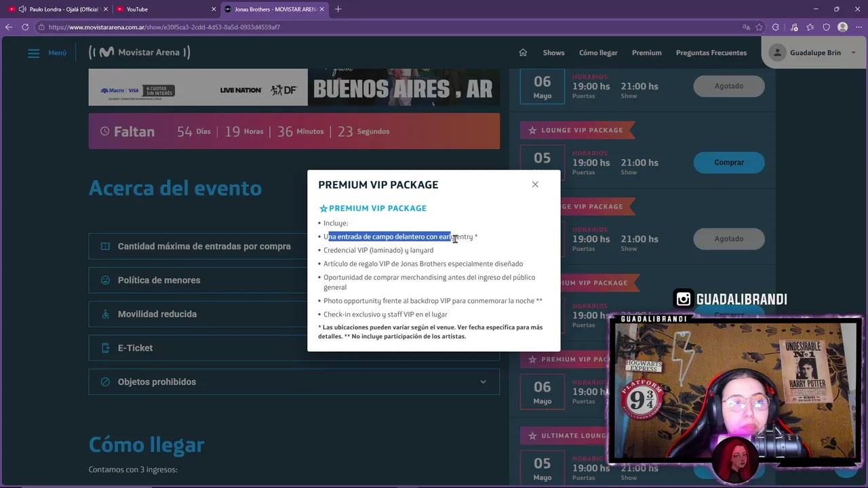
Task: Click 'Check-in exclusivo y staff VIP en el lugar'
Action: tap(385, 314)
